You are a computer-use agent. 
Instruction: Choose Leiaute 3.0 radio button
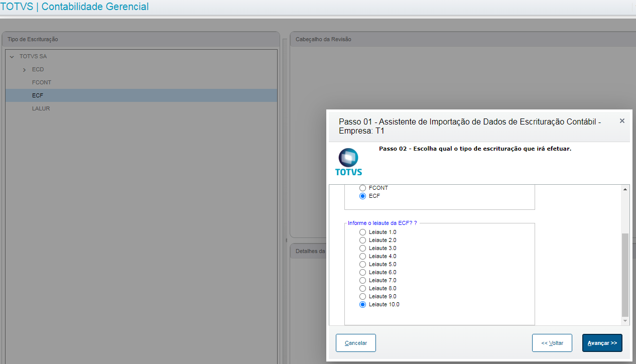tap(363, 248)
